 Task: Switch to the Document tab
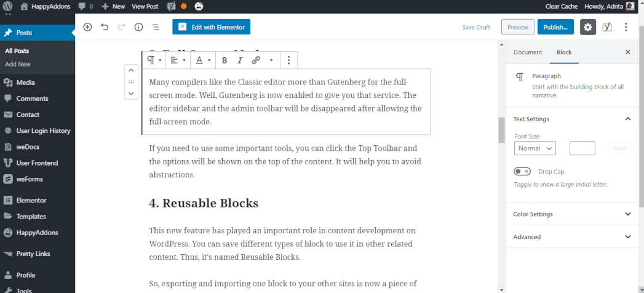point(528,52)
